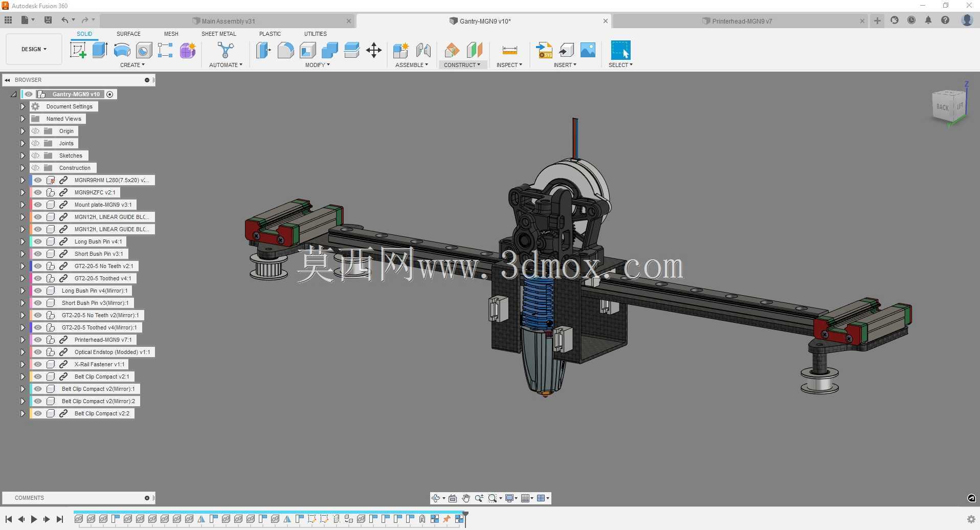Select the Insert Canvas image tool
Screen dimensions: 980x530
[588, 50]
